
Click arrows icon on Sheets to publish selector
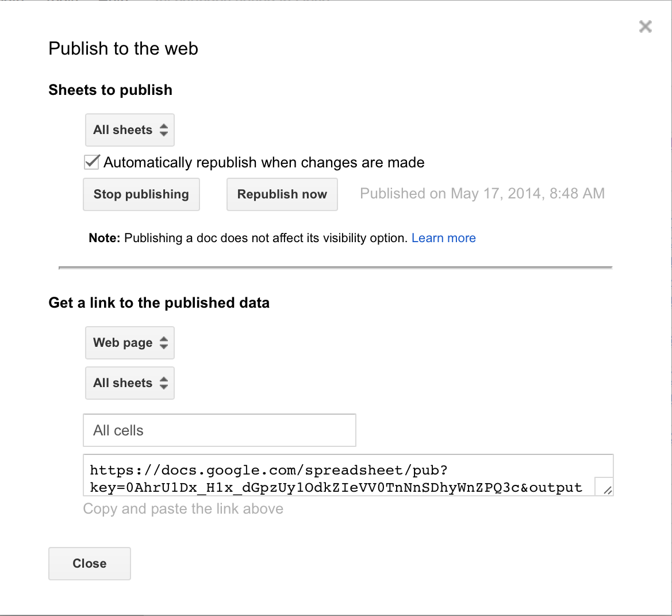164,130
